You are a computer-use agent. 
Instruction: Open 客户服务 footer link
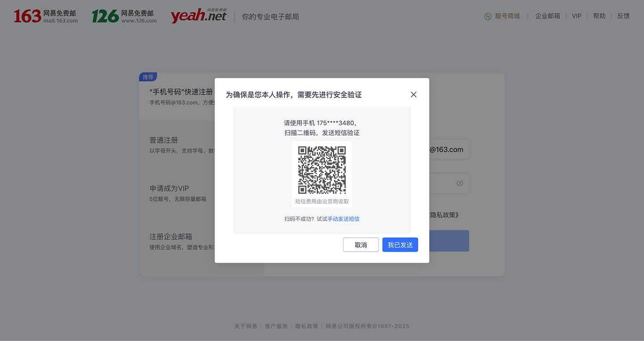(x=276, y=326)
